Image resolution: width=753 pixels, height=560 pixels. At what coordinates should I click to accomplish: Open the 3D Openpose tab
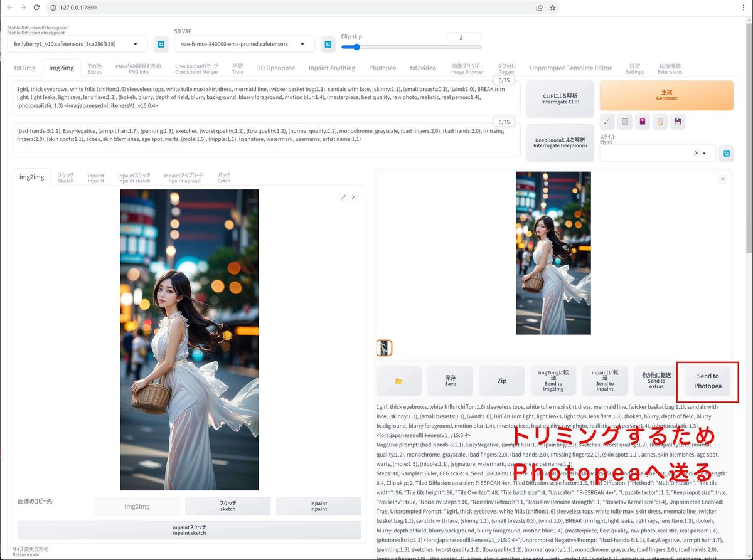click(275, 68)
